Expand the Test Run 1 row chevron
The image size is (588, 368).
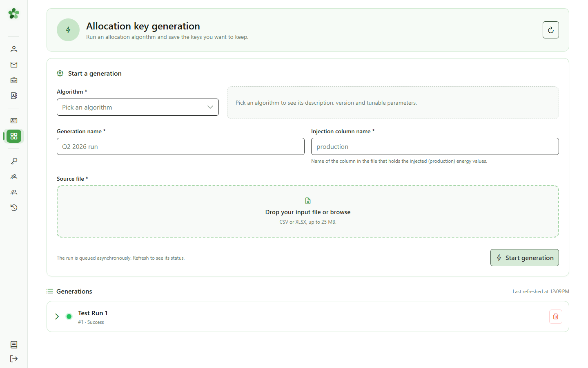coord(57,316)
